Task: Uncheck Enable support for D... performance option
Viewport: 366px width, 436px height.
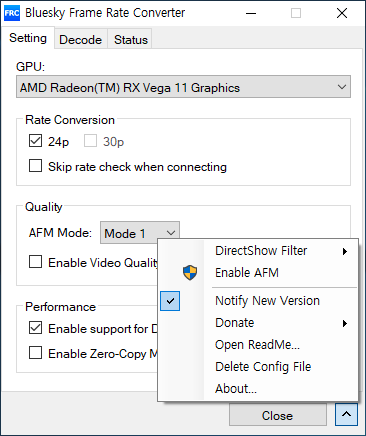Action: pos(35,328)
